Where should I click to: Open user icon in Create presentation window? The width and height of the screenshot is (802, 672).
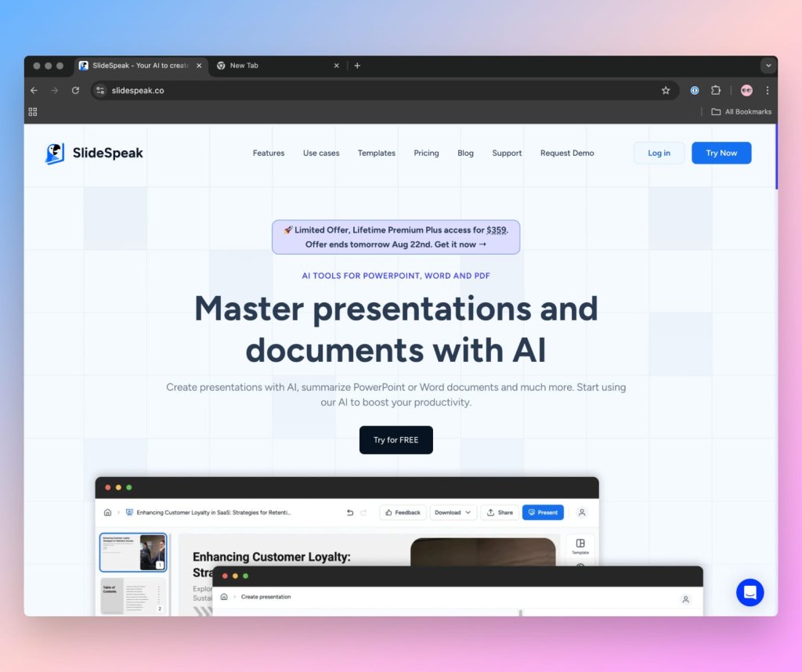(x=685, y=599)
